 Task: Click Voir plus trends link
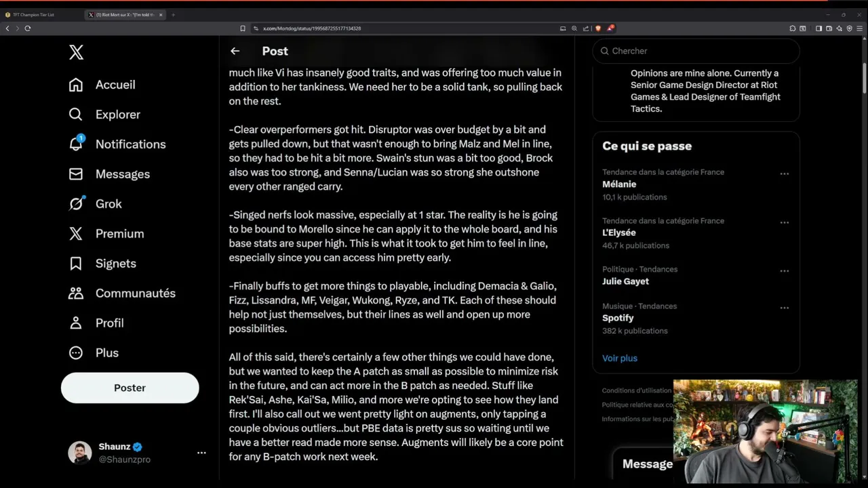[x=620, y=358]
